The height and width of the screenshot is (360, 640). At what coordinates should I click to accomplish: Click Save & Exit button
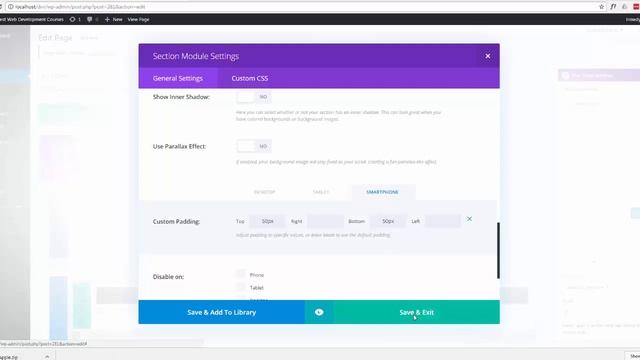click(x=416, y=312)
